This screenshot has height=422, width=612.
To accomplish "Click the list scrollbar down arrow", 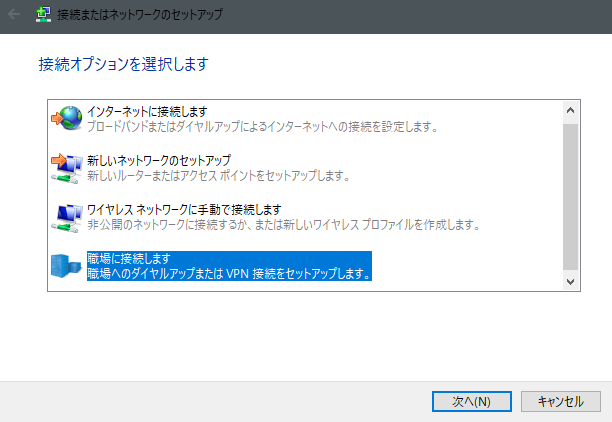I will (570, 281).
